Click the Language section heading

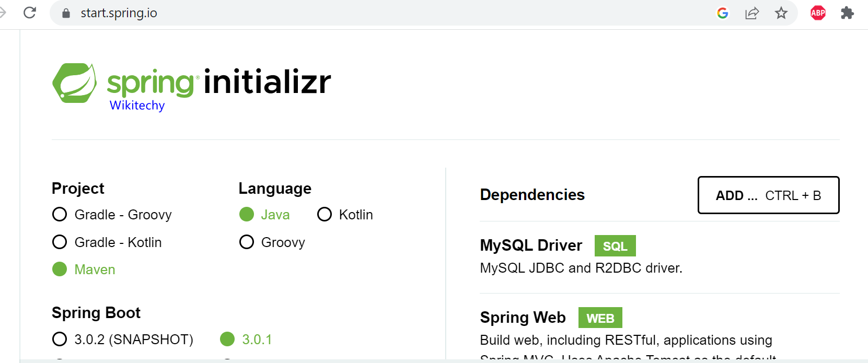(x=275, y=189)
